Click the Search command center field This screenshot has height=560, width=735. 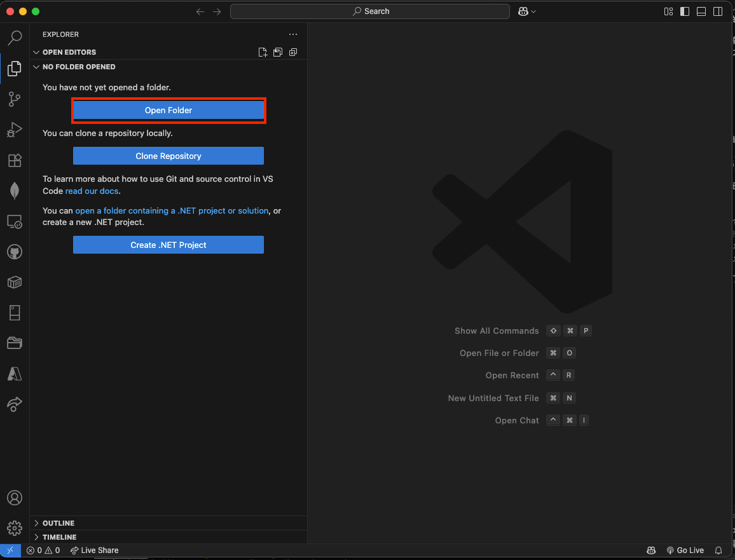(x=370, y=11)
